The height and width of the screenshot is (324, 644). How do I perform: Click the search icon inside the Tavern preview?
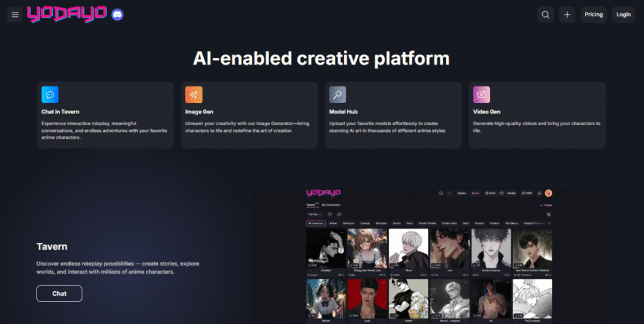(441, 193)
